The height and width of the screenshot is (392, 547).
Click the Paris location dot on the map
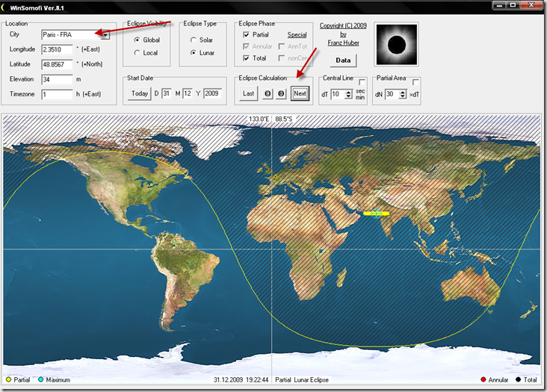click(275, 177)
